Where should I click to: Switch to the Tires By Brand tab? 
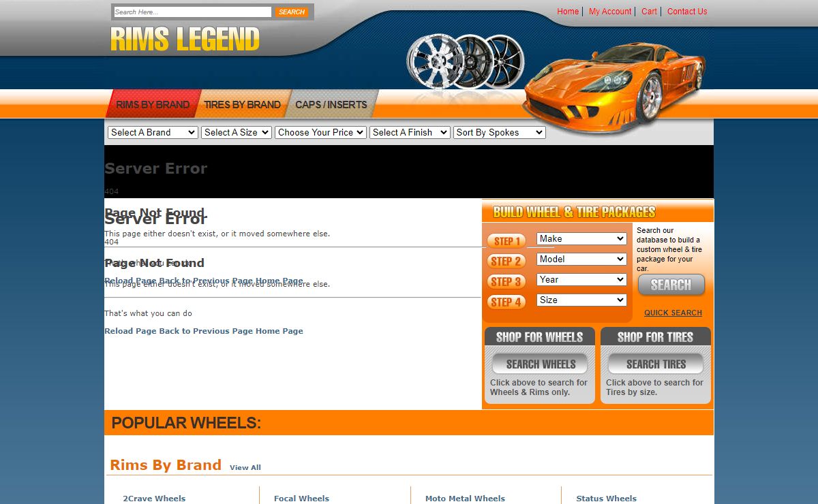[242, 104]
